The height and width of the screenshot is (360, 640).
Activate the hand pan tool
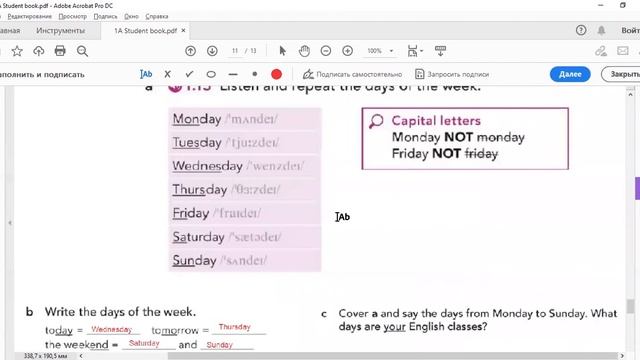pyautogui.click(x=304, y=51)
